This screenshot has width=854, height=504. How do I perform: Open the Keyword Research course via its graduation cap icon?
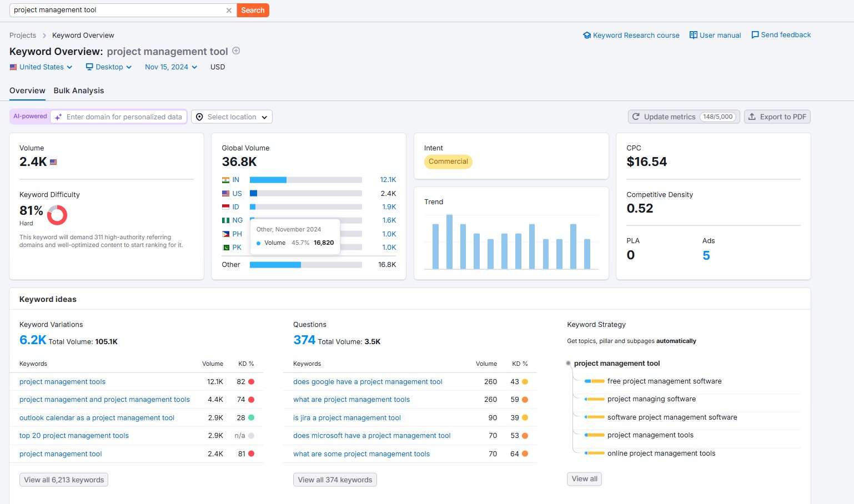[x=587, y=35]
